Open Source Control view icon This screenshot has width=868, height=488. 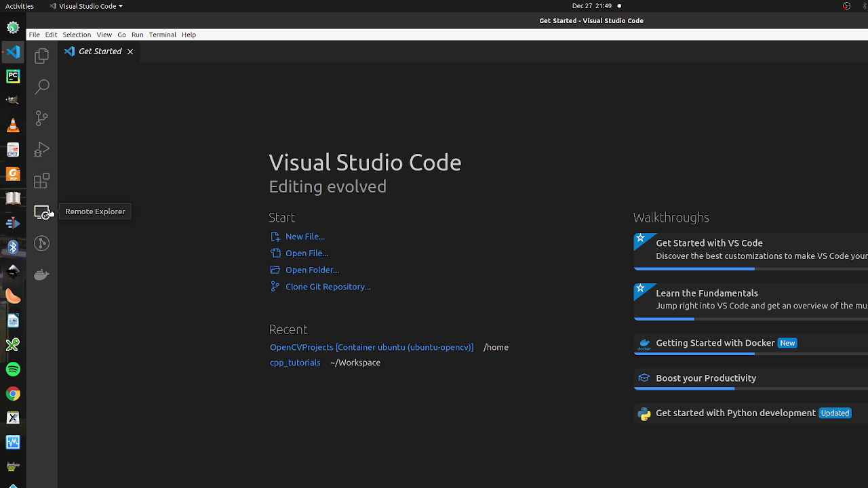coord(42,118)
